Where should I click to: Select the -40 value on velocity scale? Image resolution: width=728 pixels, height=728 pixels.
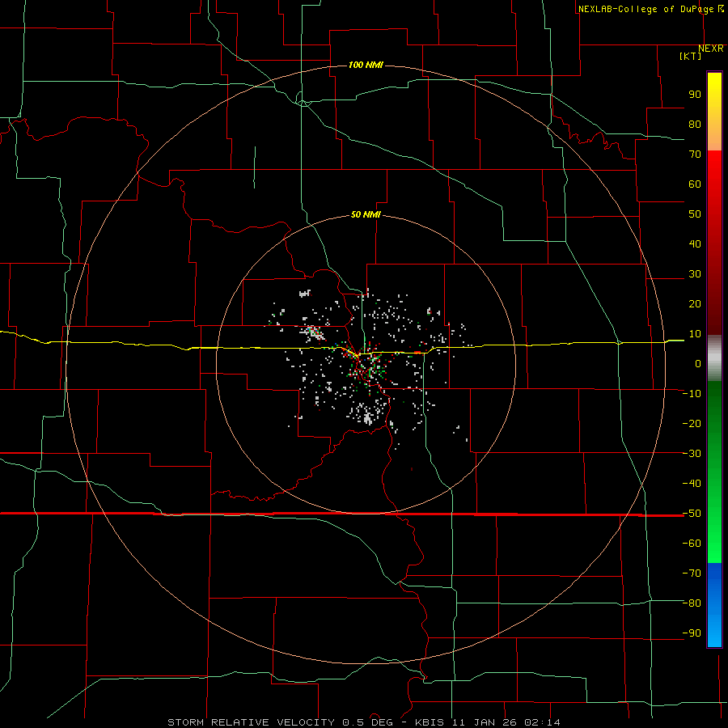[x=692, y=484]
